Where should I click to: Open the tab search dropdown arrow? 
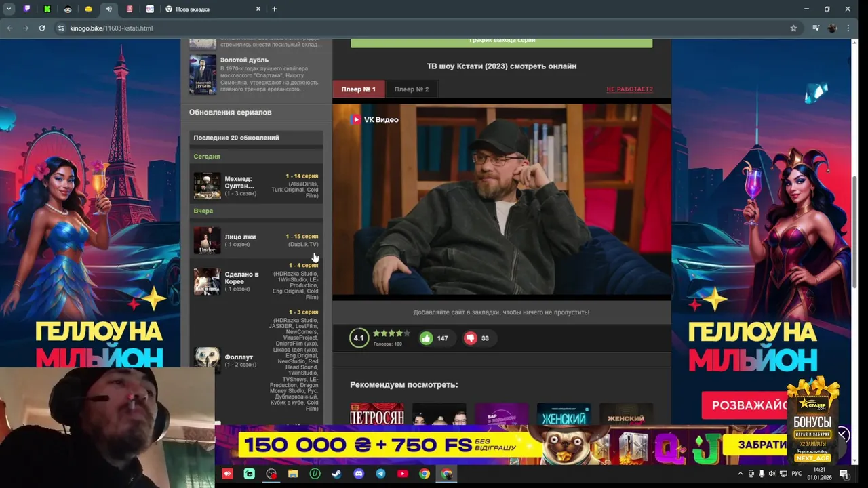pos(9,9)
